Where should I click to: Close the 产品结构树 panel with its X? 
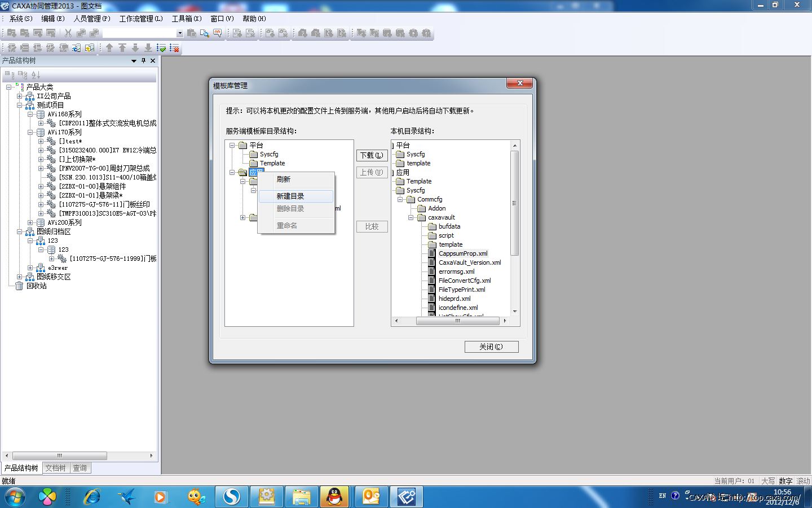[x=153, y=60]
